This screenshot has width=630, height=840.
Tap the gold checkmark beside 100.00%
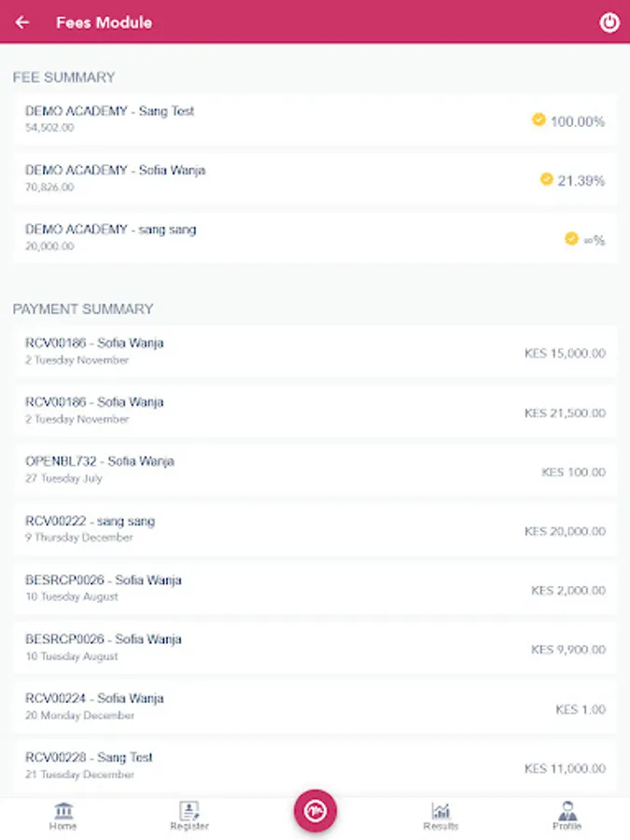(x=539, y=119)
